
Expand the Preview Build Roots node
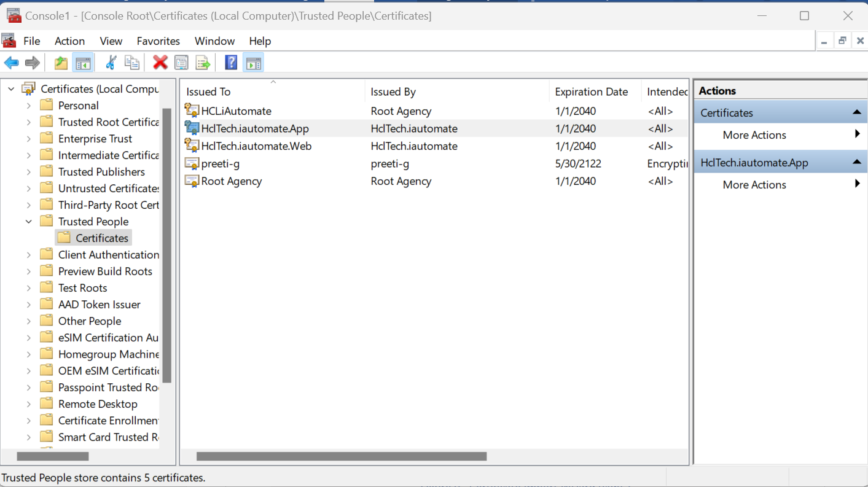[x=29, y=271]
